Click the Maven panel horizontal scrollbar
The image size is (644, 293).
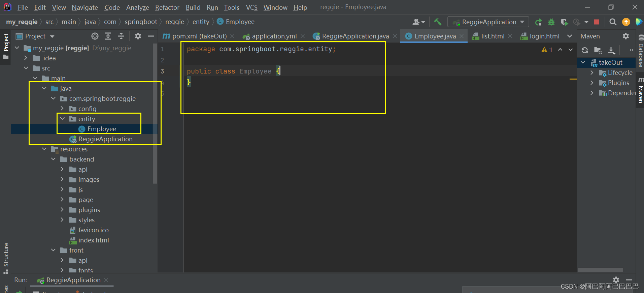pyautogui.click(x=600, y=270)
